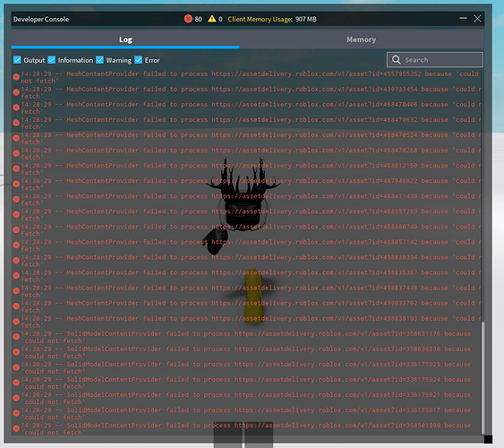The width and height of the screenshot is (504, 448).
Task: Click error icon for asset id 468411439
Action: [x=16, y=199]
